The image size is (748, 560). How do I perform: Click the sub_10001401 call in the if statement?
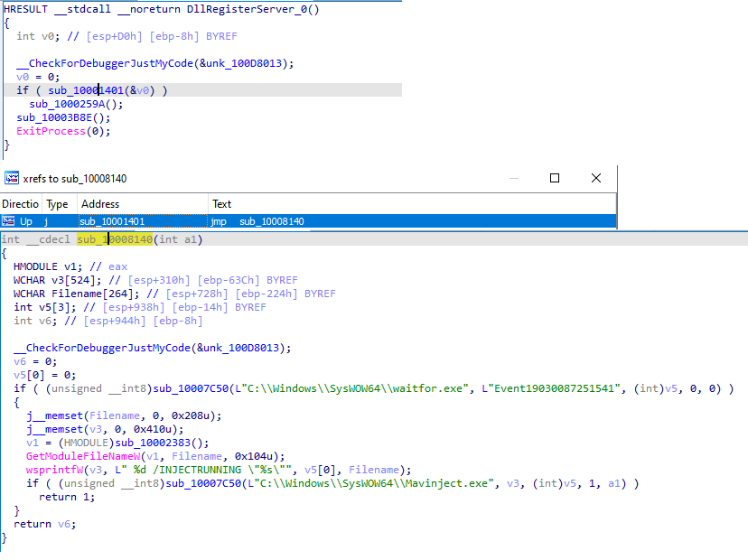[86, 90]
